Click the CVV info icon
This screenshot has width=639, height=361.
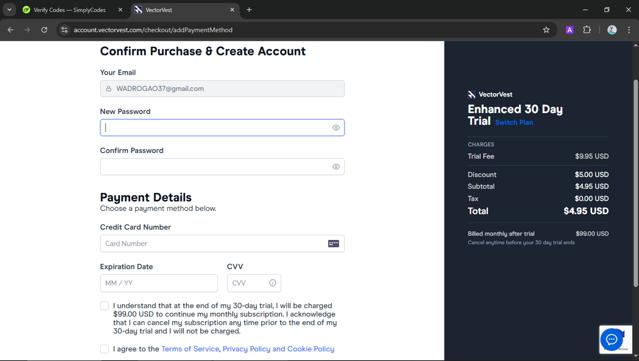(x=272, y=283)
